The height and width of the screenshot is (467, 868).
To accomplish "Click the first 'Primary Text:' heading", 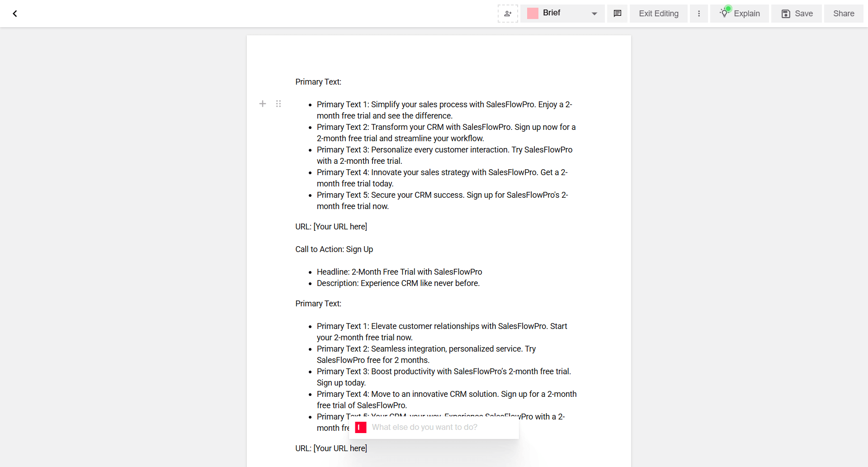I will [x=318, y=82].
